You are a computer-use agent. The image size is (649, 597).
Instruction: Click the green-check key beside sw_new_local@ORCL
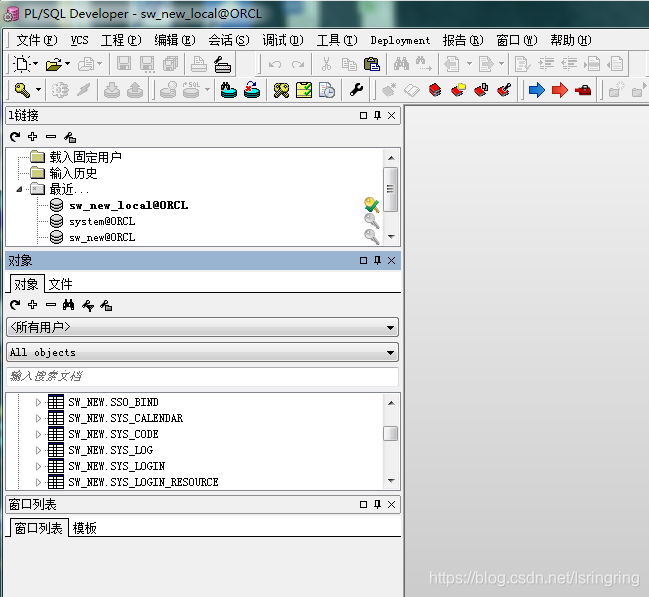pos(371,205)
